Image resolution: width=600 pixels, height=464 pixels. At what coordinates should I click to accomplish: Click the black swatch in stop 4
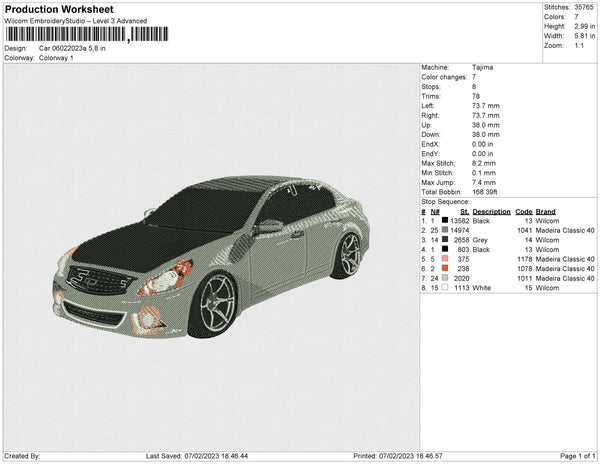443,249
